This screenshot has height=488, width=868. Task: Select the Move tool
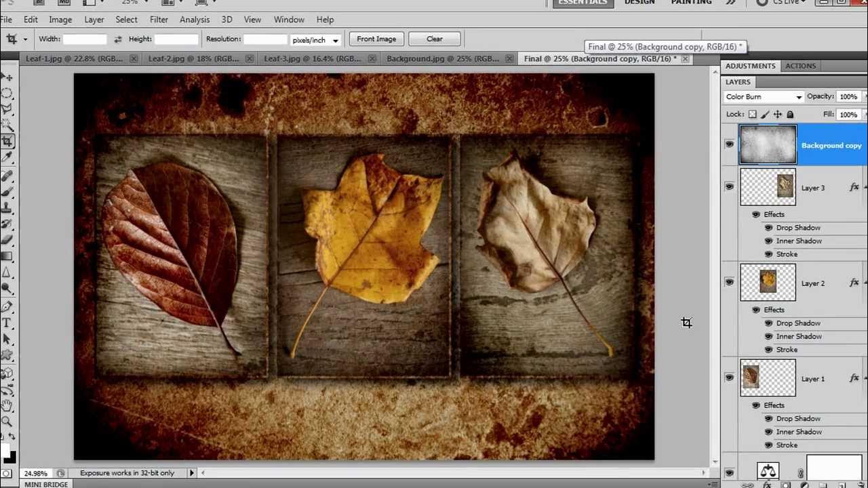point(7,77)
